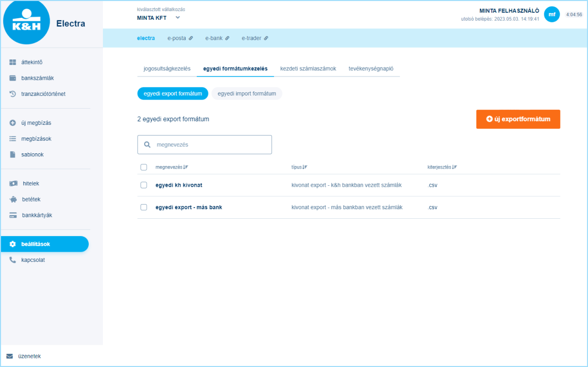Image resolution: width=588 pixels, height=367 pixels.
Task: Tick the egyedi export - más bank row
Action: 144,207
